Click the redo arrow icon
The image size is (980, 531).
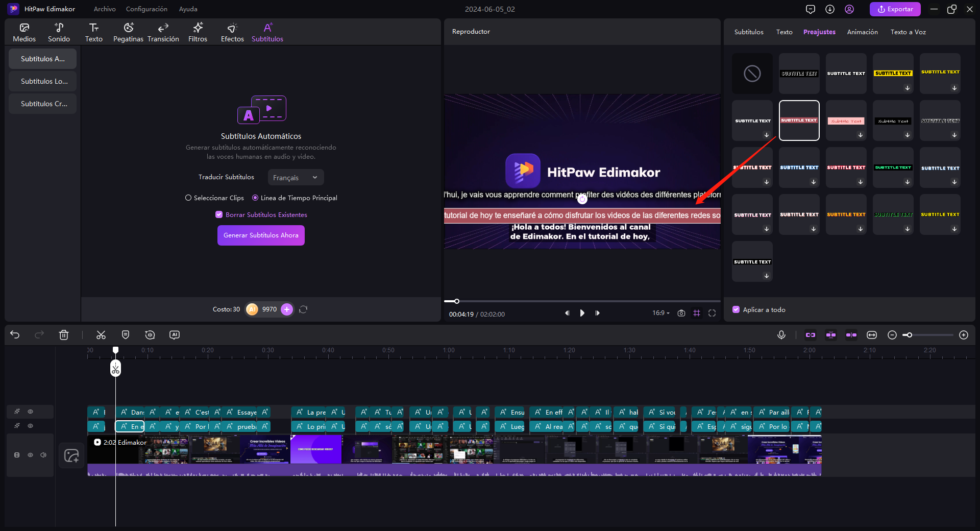click(39, 335)
